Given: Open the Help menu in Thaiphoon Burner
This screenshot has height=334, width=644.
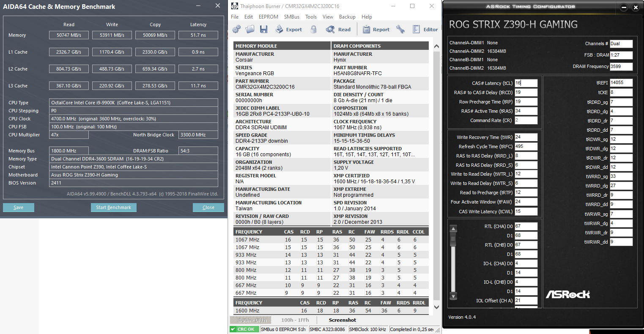Looking at the screenshot, I should pos(367,17).
